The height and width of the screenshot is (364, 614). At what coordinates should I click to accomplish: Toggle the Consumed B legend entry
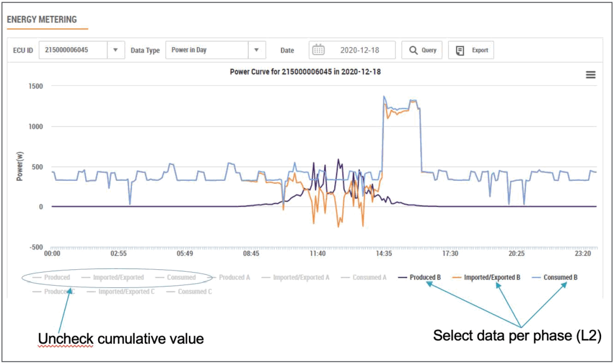coord(560,277)
